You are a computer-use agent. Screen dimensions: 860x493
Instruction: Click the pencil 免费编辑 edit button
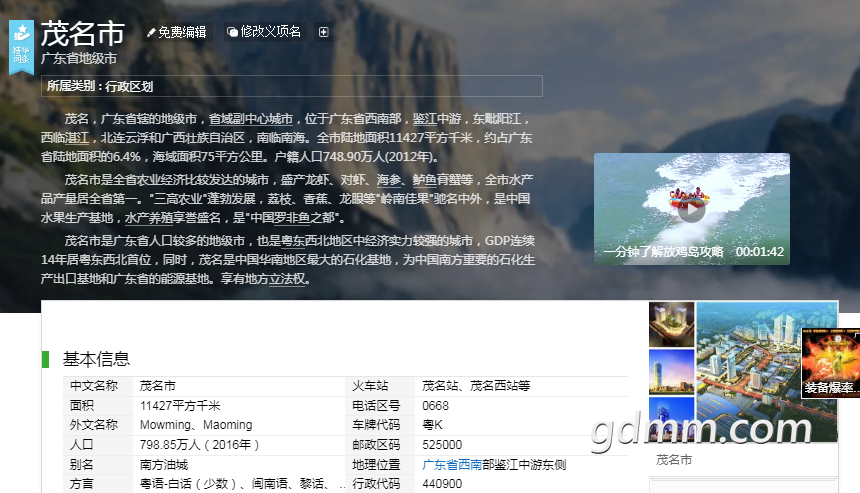177,32
